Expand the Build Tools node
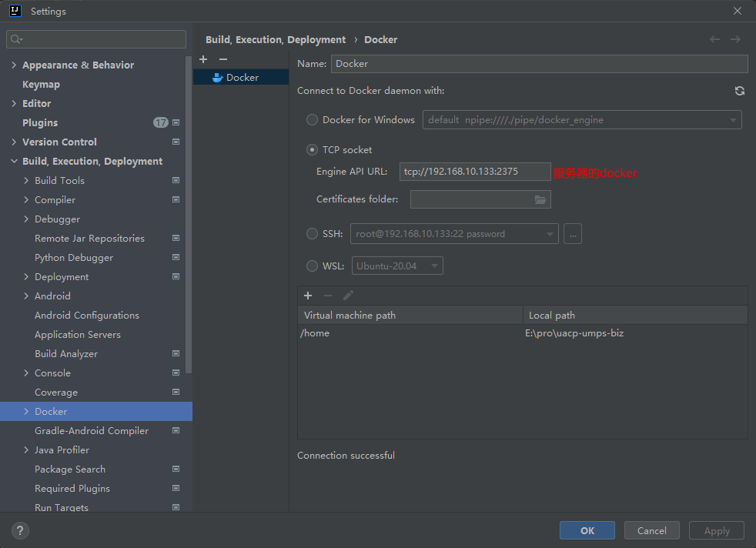 [x=26, y=180]
